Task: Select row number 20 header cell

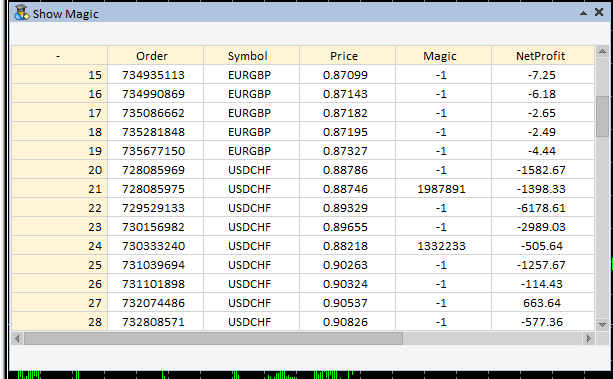Action: 59,170
